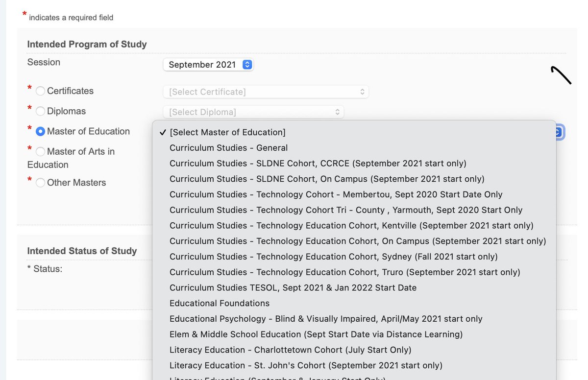Viewport: 588px width, 380px height.
Task: Click the Diplomas label text
Action: [66, 111]
